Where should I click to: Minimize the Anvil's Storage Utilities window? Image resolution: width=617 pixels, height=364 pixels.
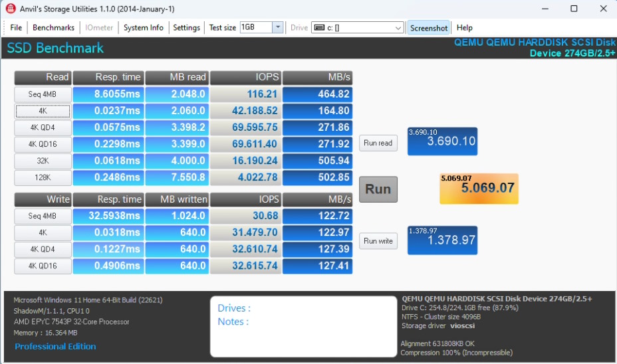(x=545, y=9)
